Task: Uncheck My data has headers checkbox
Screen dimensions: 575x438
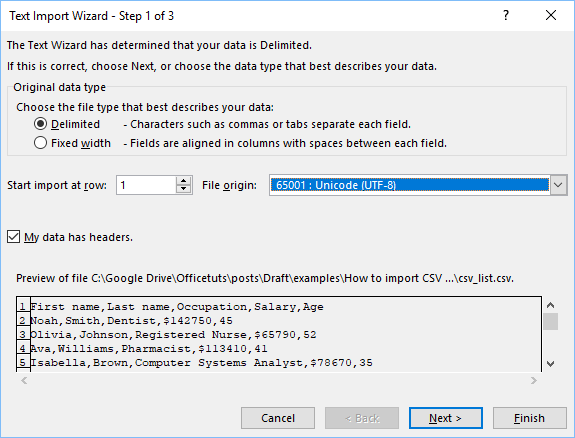Action: pos(14,237)
